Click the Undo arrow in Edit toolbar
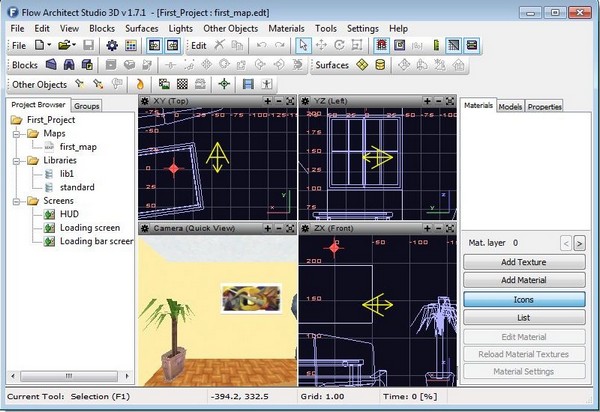Viewport: 600px width, 412px height. pyautogui.click(x=262, y=45)
